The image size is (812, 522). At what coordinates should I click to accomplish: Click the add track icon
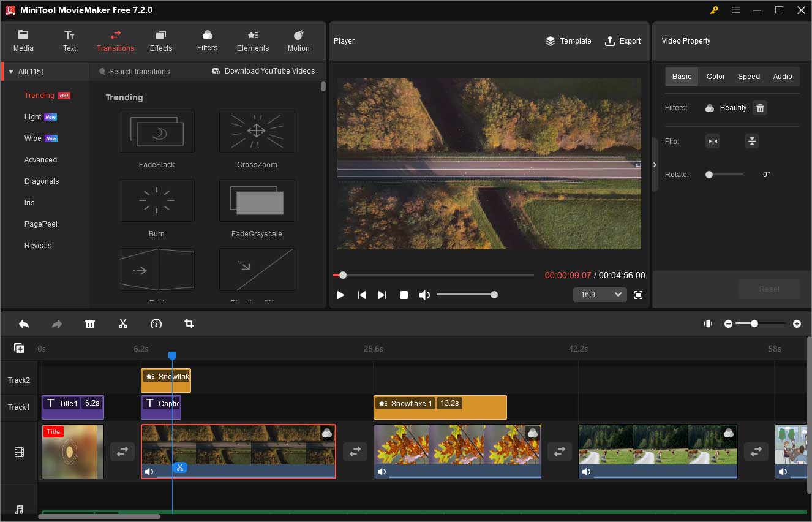pos(19,348)
